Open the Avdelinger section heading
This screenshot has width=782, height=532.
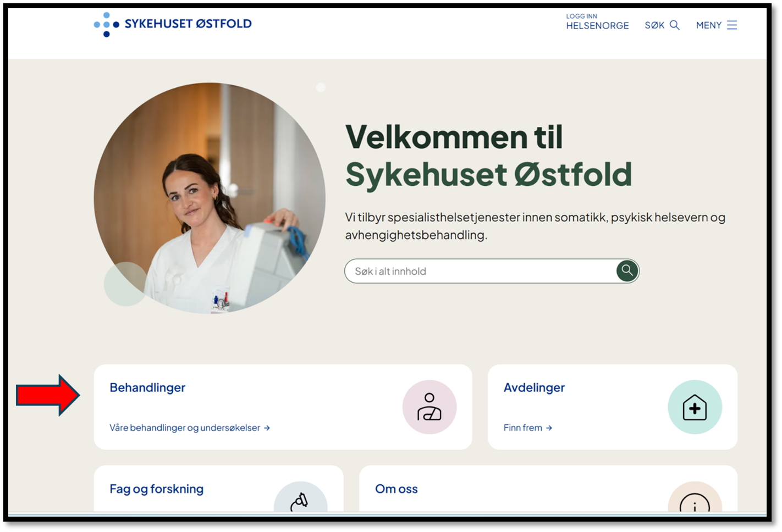[534, 387]
